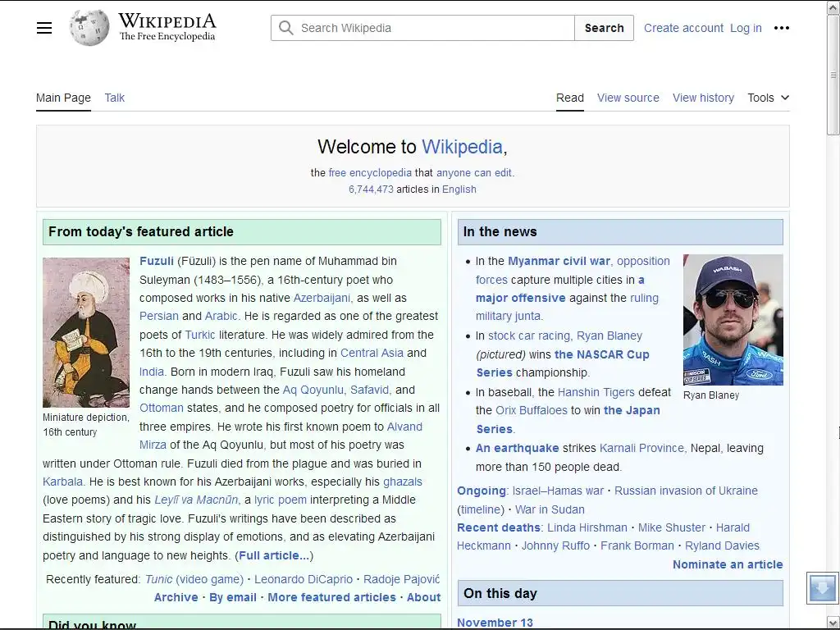
Task: Click the About link under featured article
Action: (423, 597)
